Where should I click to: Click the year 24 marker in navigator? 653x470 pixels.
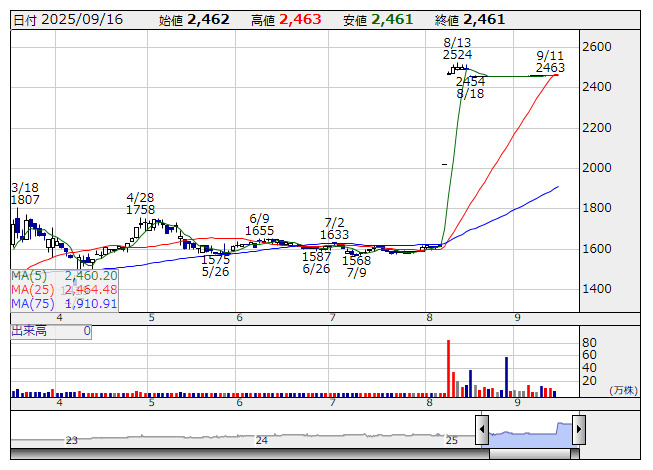click(x=262, y=440)
